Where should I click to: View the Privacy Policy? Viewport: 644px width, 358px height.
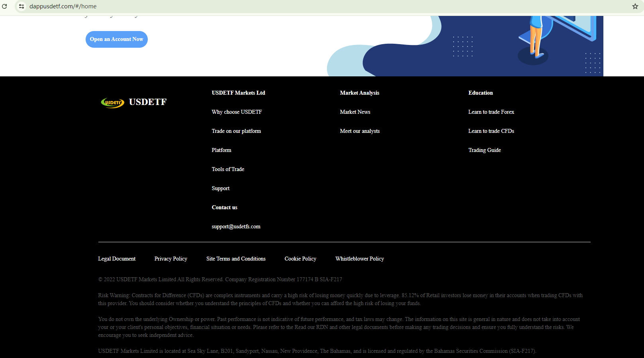tap(171, 259)
